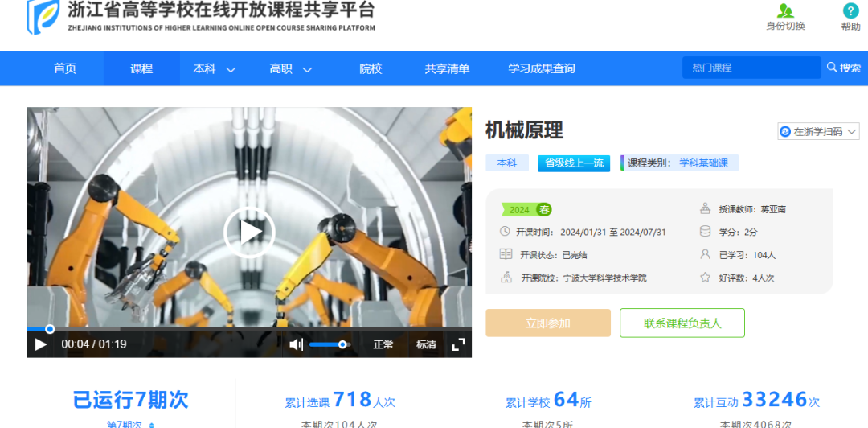
Task: Click the platform logo icon
Action: (42, 16)
